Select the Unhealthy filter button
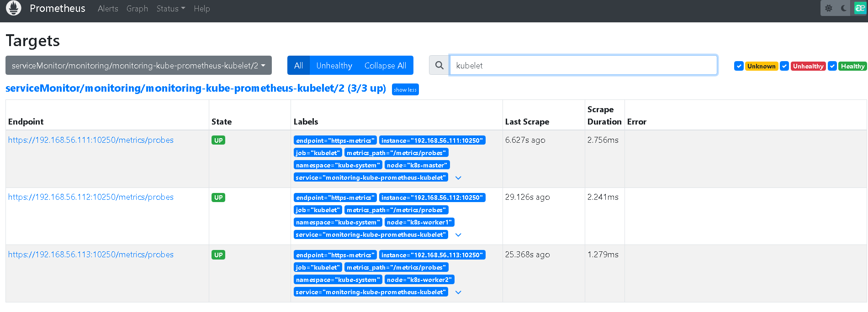 pyautogui.click(x=334, y=65)
